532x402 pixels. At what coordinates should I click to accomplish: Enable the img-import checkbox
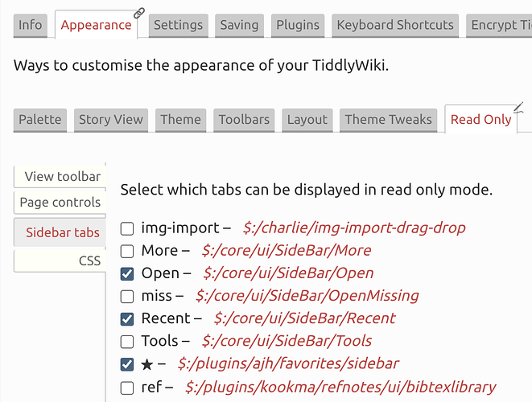127,228
